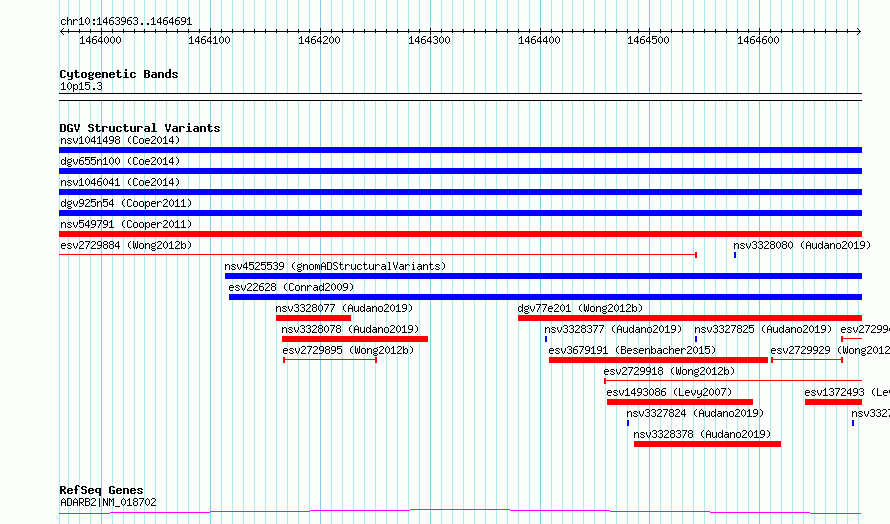Click the DGV Structural Variants track title

[140, 128]
